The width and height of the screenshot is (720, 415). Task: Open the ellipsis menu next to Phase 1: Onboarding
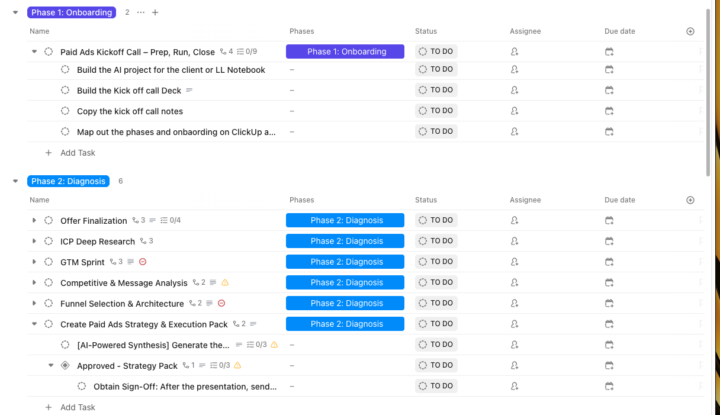pos(140,12)
